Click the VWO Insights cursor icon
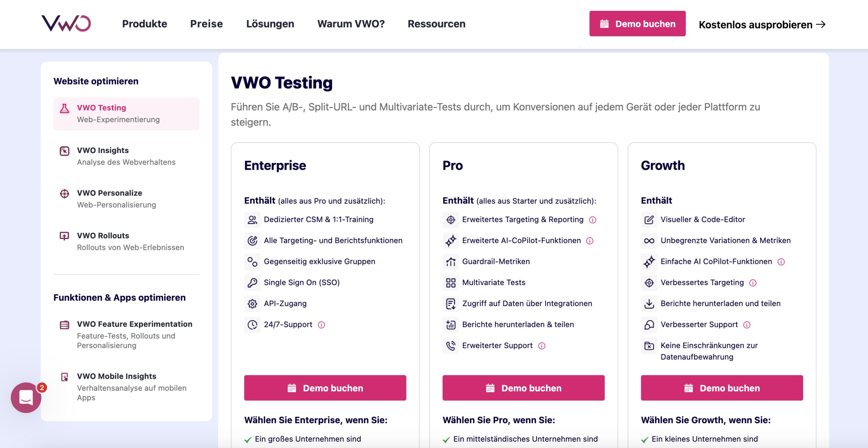Screen dimensions: 868x448 [x=64, y=151]
